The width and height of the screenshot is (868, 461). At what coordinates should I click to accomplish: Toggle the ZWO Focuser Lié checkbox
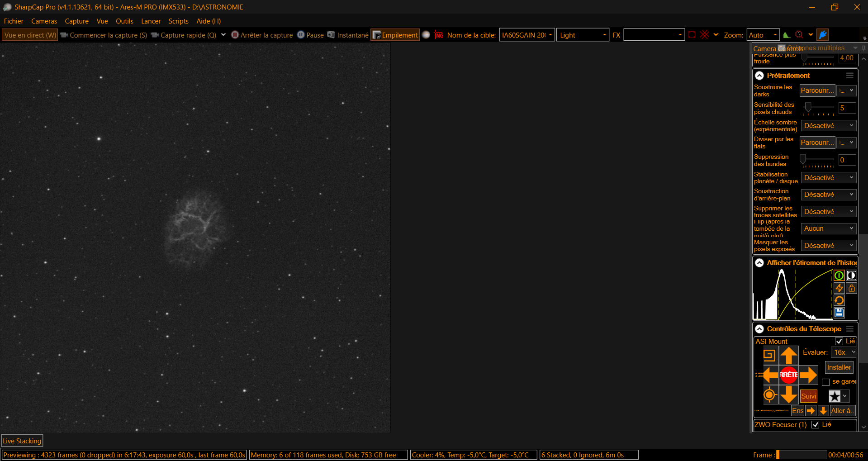tap(815, 424)
